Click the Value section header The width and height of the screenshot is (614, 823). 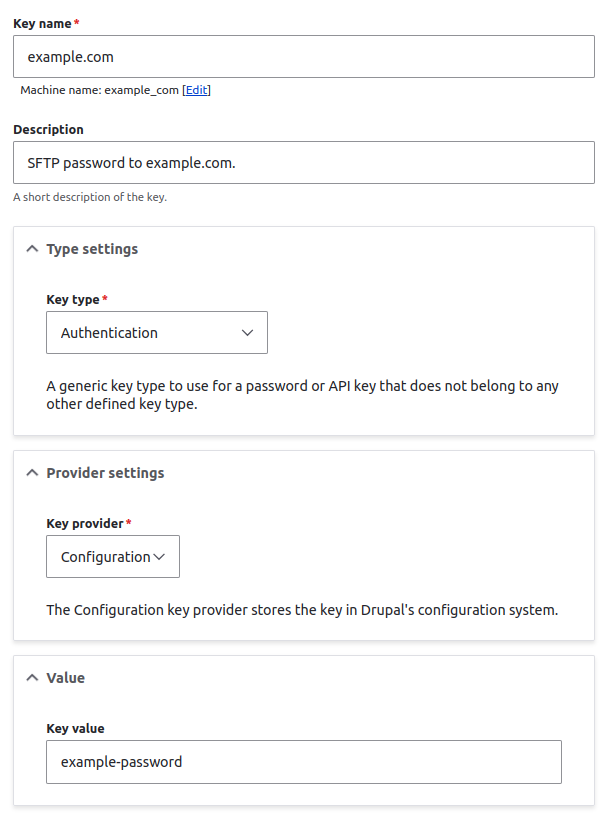coord(66,677)
